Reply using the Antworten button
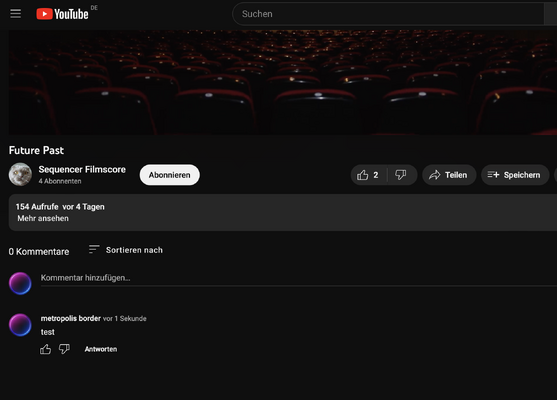 click(101, 349)
